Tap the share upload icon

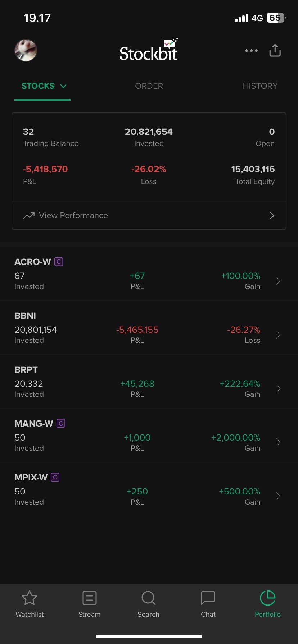[275, 51]
